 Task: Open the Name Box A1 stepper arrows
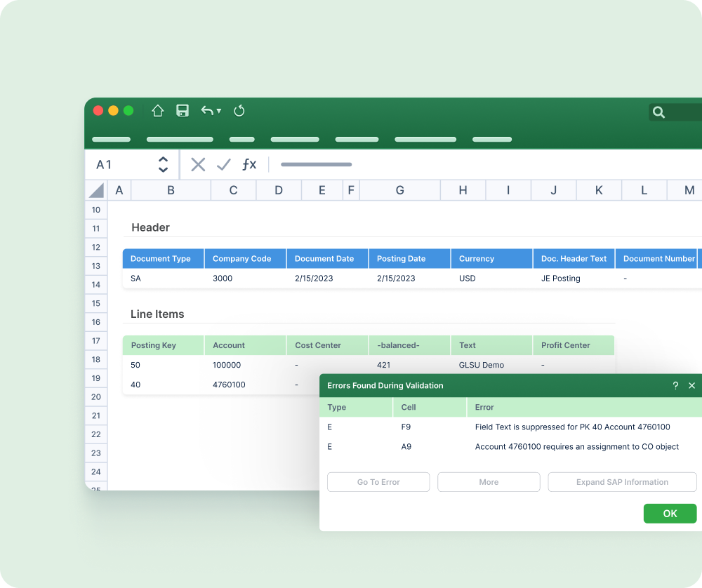tap(163, 165)
